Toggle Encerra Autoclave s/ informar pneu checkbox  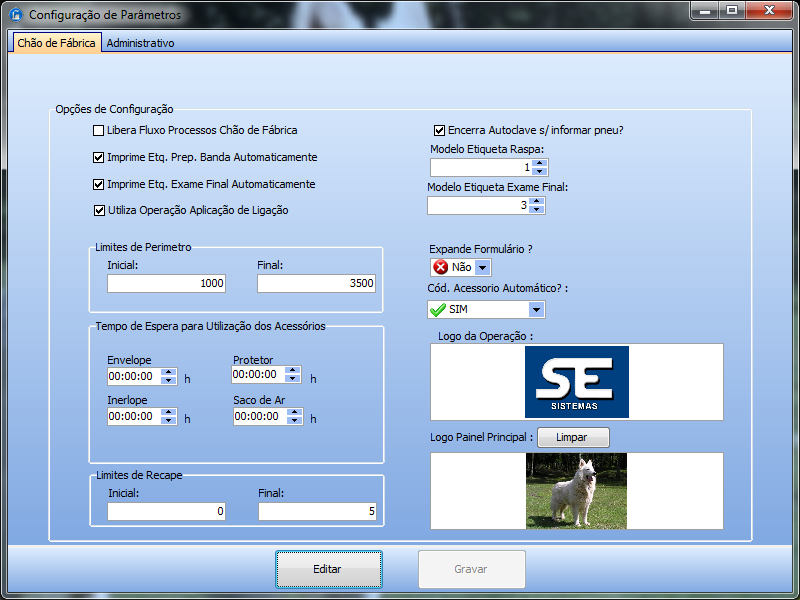click(x=439, y=130)
